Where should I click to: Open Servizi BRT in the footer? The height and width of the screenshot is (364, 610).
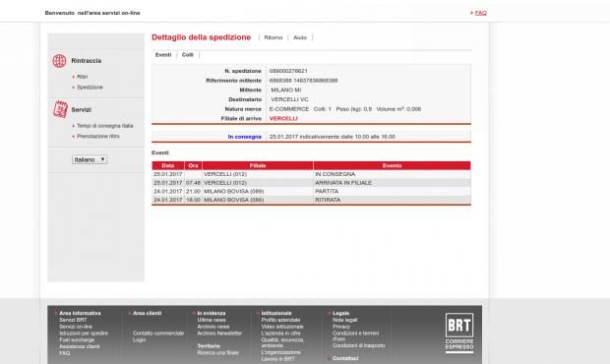coord(73,320)
